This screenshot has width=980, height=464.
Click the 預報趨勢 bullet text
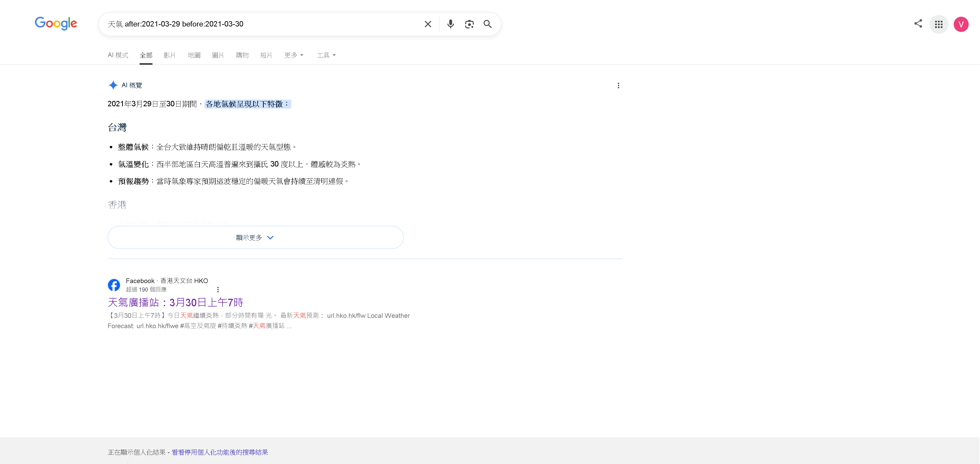tap(234, 181)
